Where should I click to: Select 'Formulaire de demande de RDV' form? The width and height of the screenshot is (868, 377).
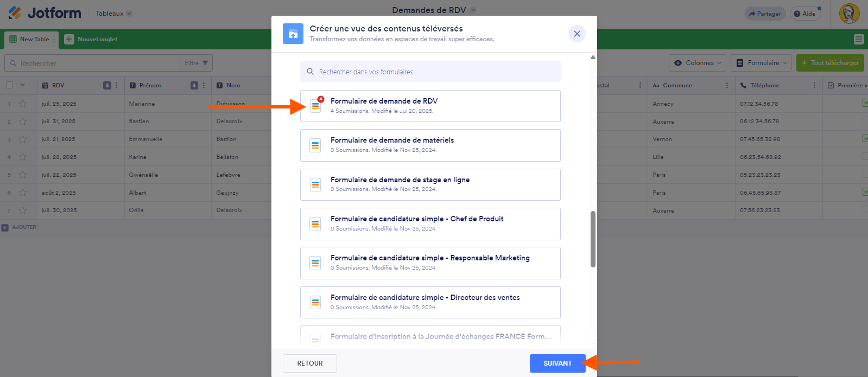[430, 106]
